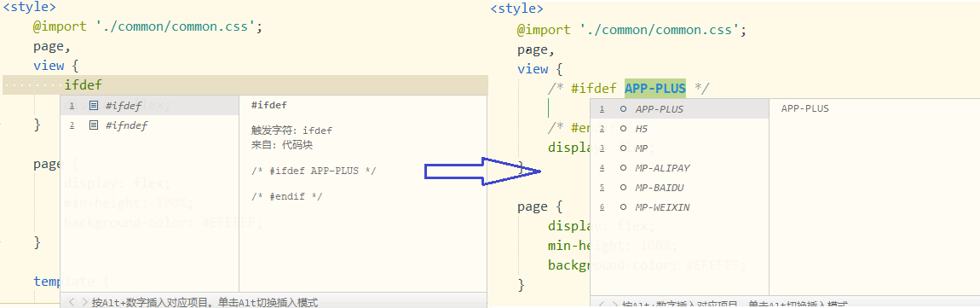Choose #ifndef completion entry

tap(150, 125)
